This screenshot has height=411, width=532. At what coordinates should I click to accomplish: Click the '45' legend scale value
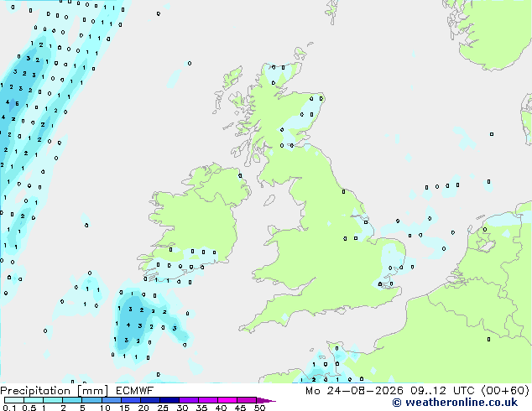[x=240, y=408]
